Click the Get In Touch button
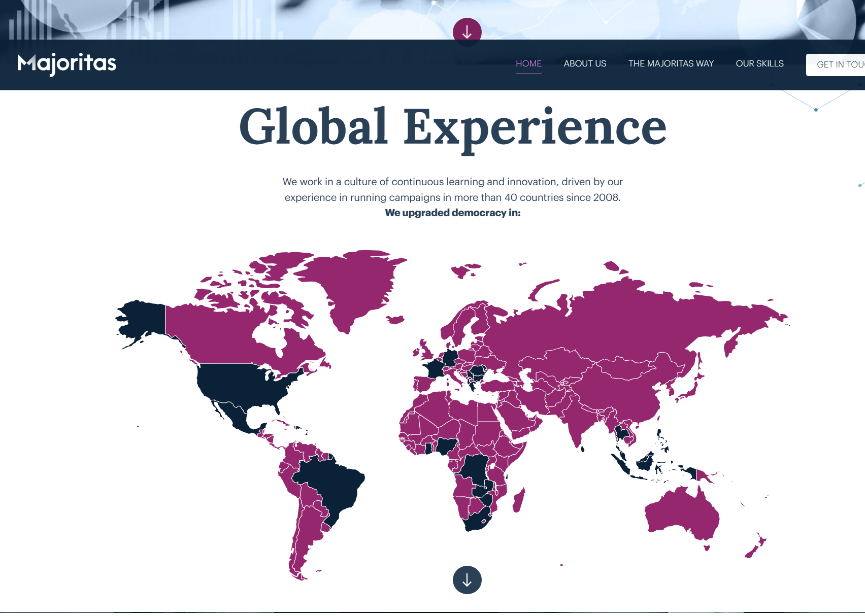Viewport: 865px width, 616px height. point(836,65)
